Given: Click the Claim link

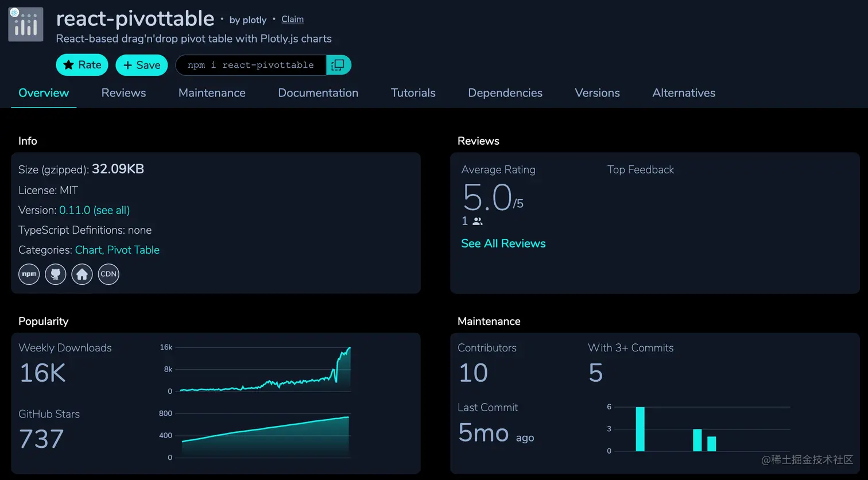Looking at the screenshot, I should coord(292,20).
